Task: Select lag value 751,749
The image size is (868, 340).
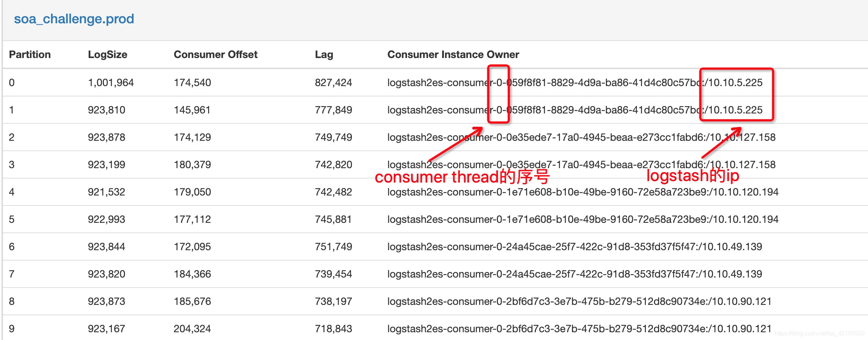Action: click(333, 246)
